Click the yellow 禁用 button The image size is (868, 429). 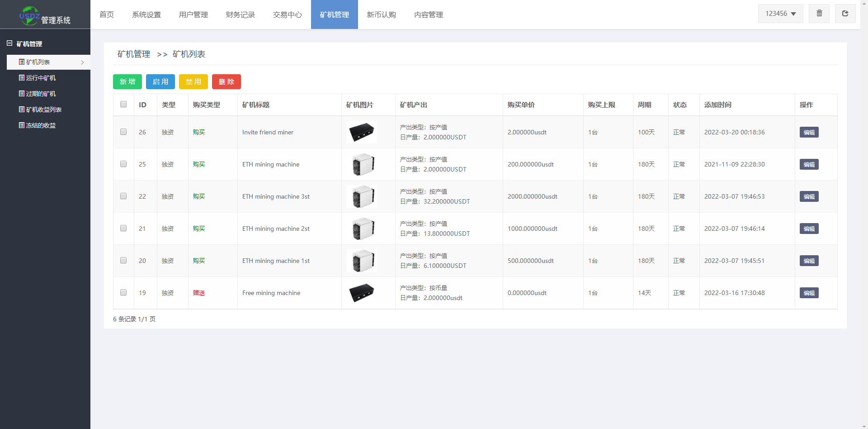[x=193, y=82]
